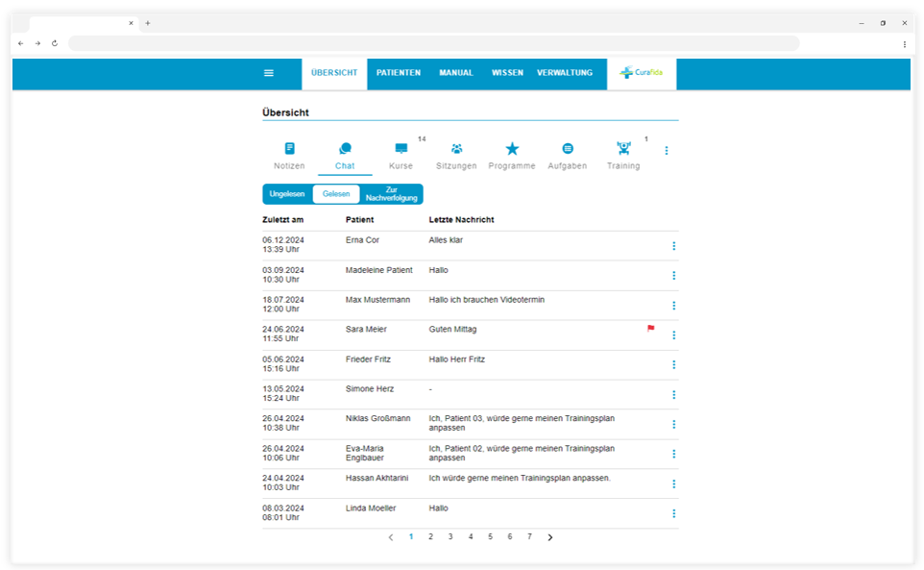Close the current browser tab
The image size is (924, 570).
131,23
